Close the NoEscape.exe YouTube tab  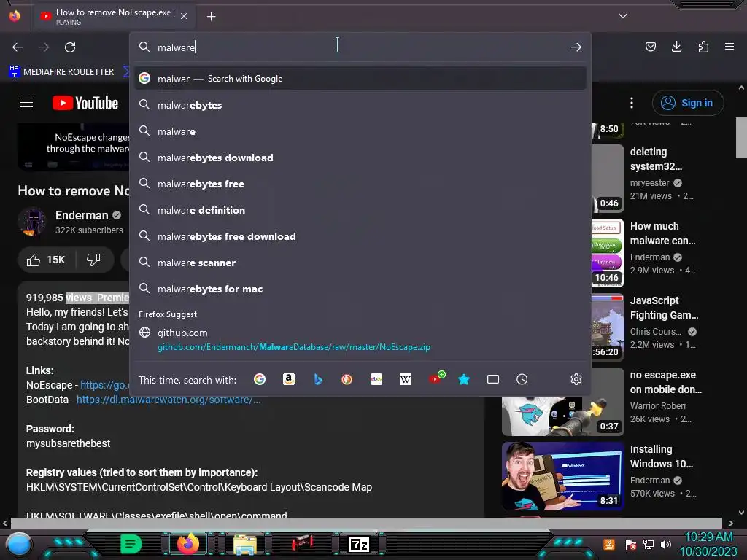[184, 16]
